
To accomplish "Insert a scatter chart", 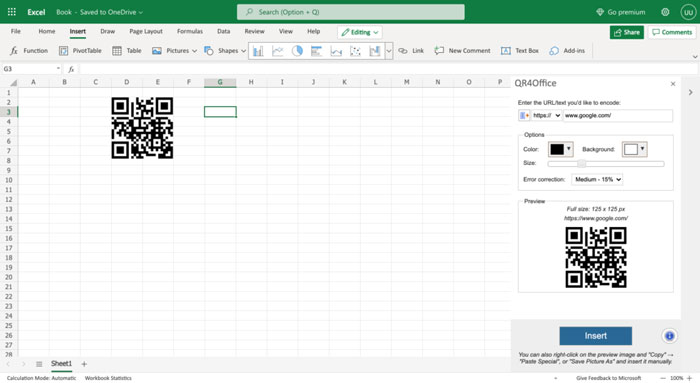I will click(355, 51).
